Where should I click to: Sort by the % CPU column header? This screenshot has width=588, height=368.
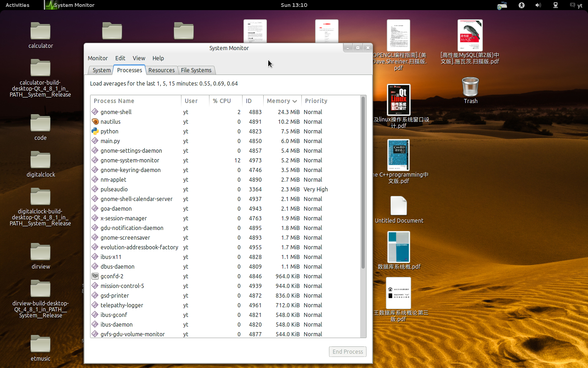pos(226,101)
